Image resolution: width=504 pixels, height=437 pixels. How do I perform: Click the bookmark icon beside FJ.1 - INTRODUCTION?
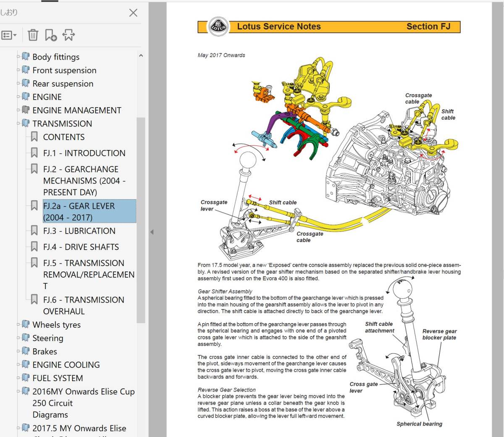(34, 153)
